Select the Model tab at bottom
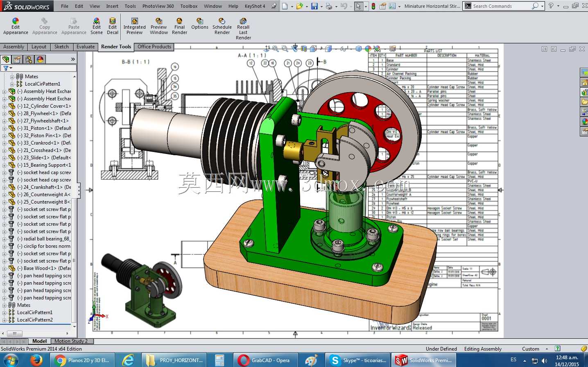 click(x=39, y=341)
